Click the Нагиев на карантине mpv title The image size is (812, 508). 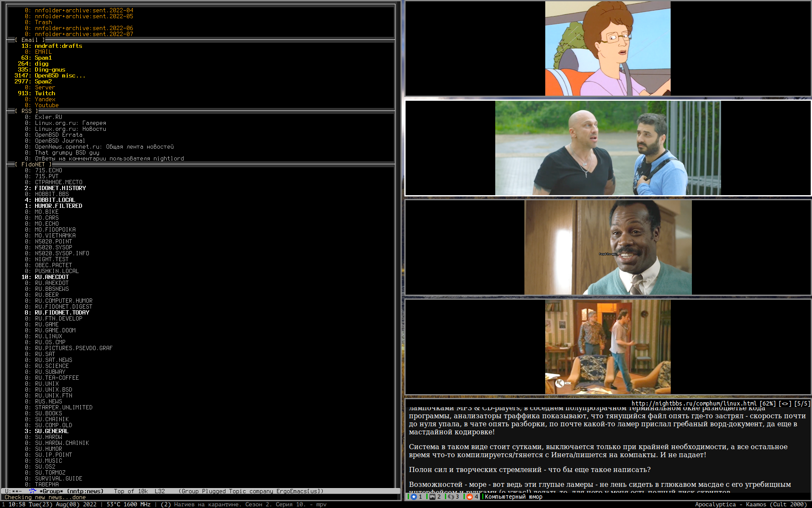point(250,504)
